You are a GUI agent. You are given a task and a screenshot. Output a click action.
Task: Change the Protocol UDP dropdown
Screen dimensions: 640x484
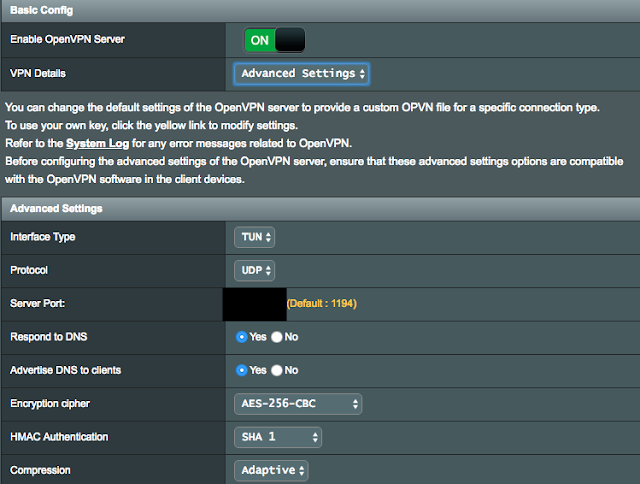click(x=256, y=270)
